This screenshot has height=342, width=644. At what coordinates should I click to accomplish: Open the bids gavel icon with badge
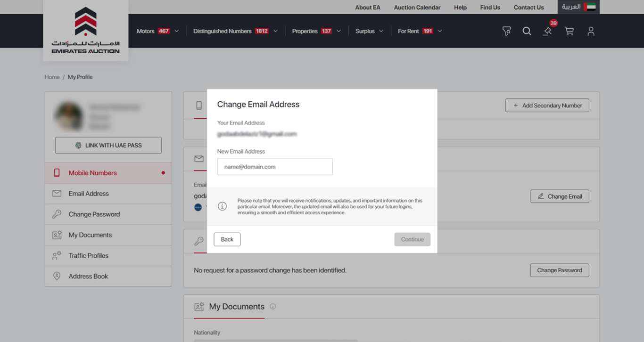click(547, 31)
